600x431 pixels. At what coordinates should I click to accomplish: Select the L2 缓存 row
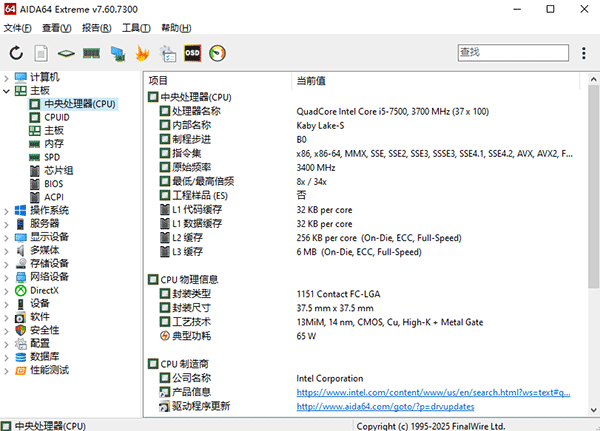(366, 238)
